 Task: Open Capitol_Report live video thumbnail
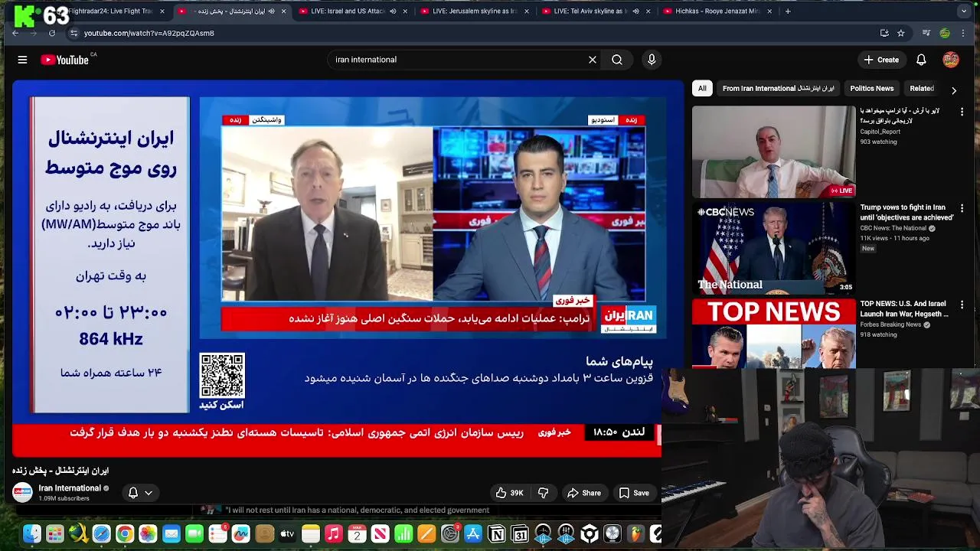pyautogui.click(x=773, y=152)
